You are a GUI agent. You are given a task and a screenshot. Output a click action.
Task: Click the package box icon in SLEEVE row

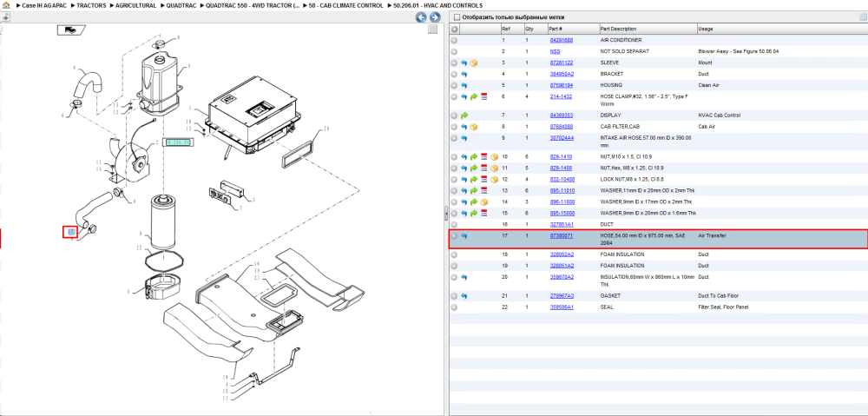click(x=473, y=63)
